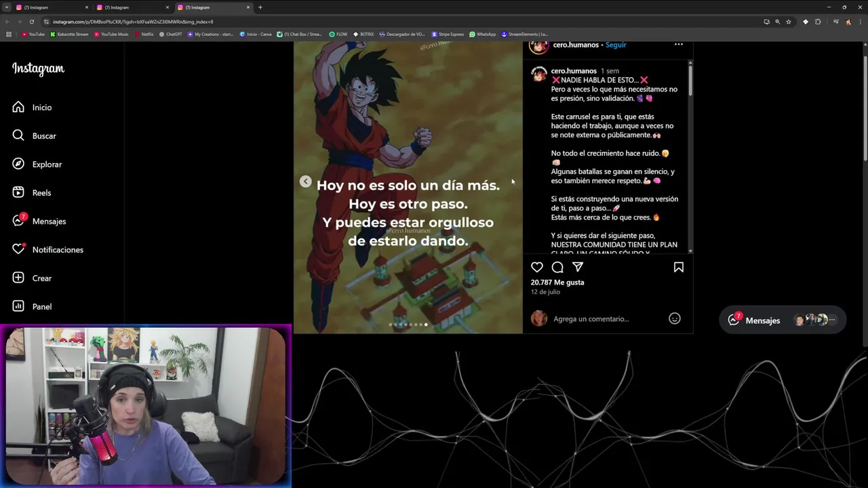The image size is (868, 488).
Task: Open WhatsApp bookmark
Action: 483,34
